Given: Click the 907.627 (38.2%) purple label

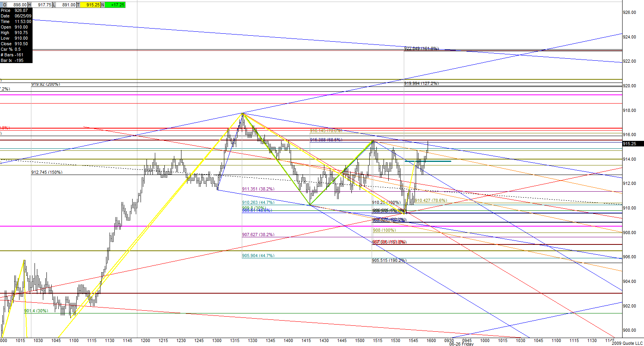Looking at the screenshot, I should [258, 235].
